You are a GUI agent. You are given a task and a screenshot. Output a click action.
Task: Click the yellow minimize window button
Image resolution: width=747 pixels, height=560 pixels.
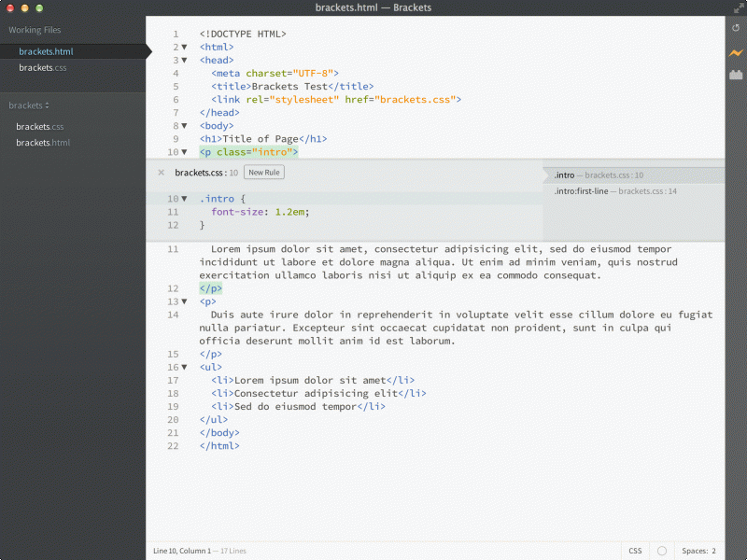point(25,7)
